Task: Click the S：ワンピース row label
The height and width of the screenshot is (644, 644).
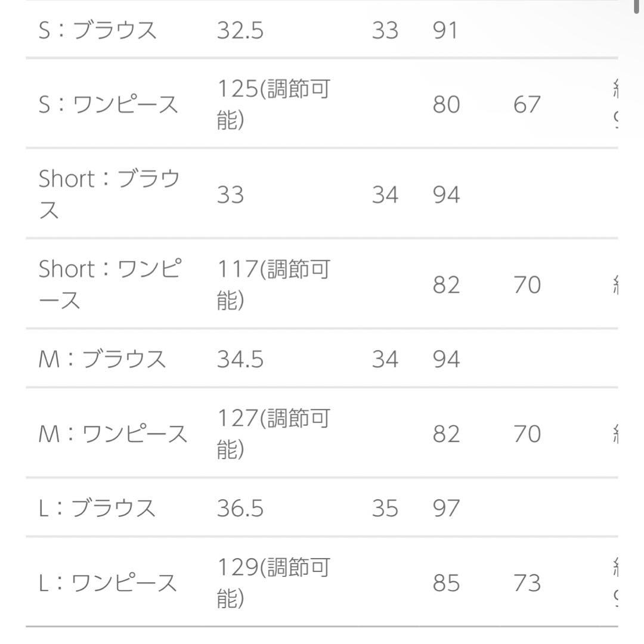Action: coord(109,104)
